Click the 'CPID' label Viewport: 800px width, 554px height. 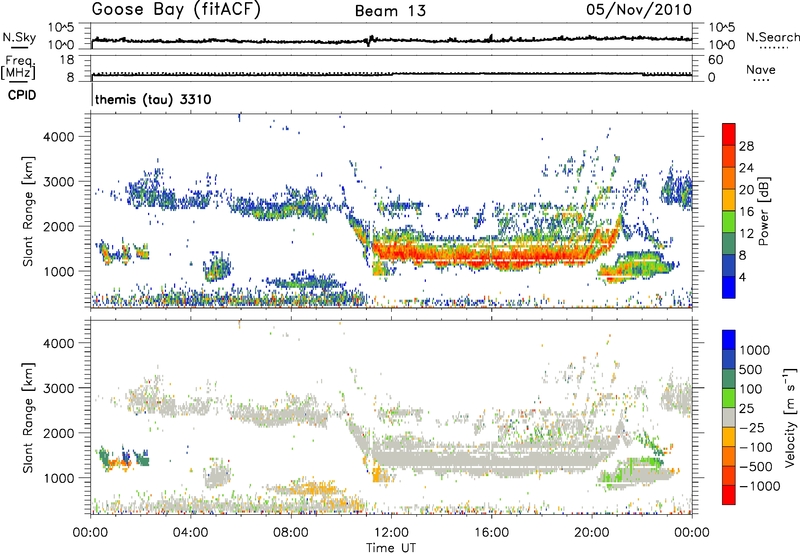(x=22, y=95)
